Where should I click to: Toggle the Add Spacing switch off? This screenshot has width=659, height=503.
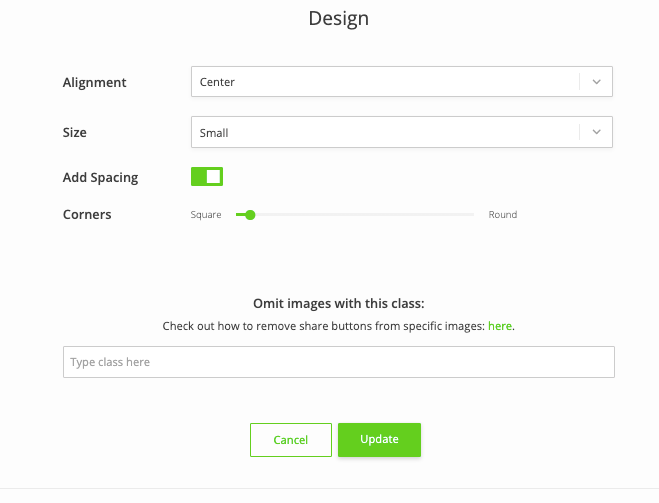(207, 176)
